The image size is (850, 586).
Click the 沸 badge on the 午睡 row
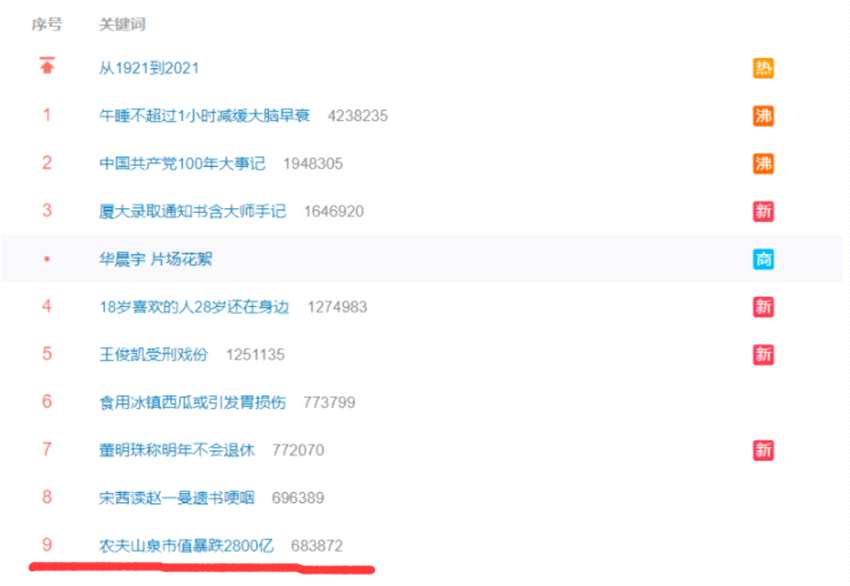(x=763, y=115)
